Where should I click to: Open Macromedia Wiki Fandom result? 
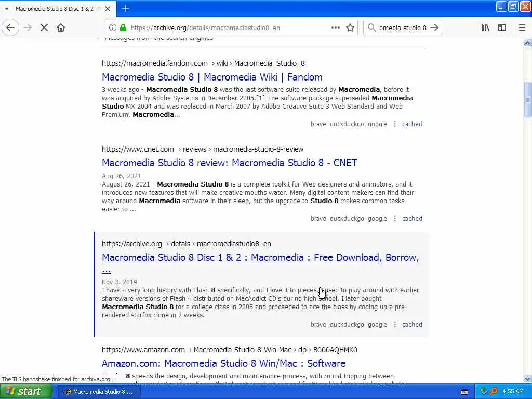[x=212, y=77]
